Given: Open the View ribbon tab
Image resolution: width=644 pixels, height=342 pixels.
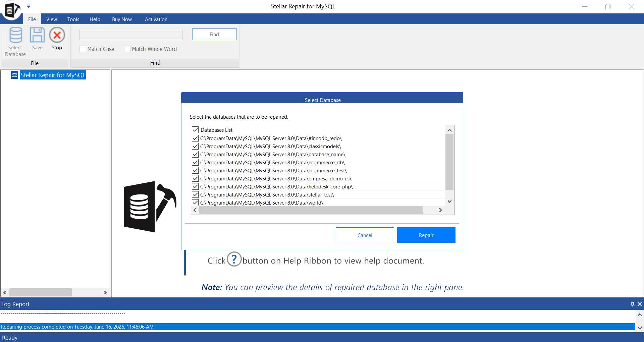Looking at the screenshot, I should (x=52, y=19).
